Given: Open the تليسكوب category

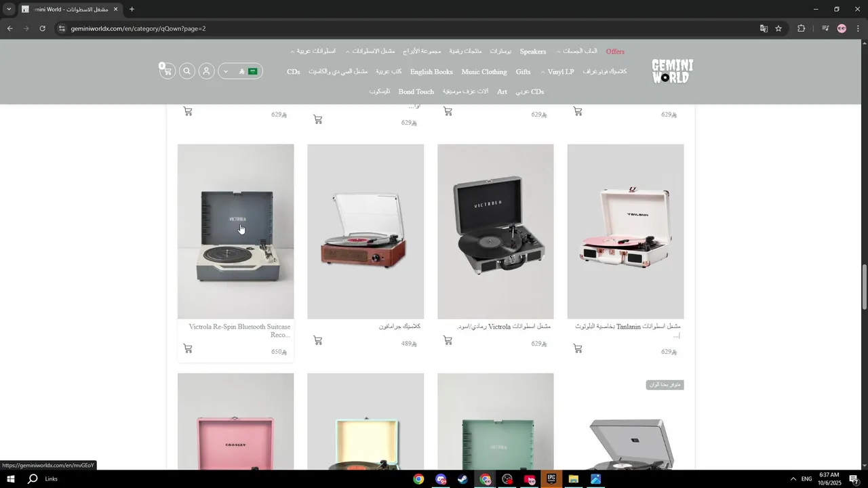Looking at the screenshot, I should [379, 91].
